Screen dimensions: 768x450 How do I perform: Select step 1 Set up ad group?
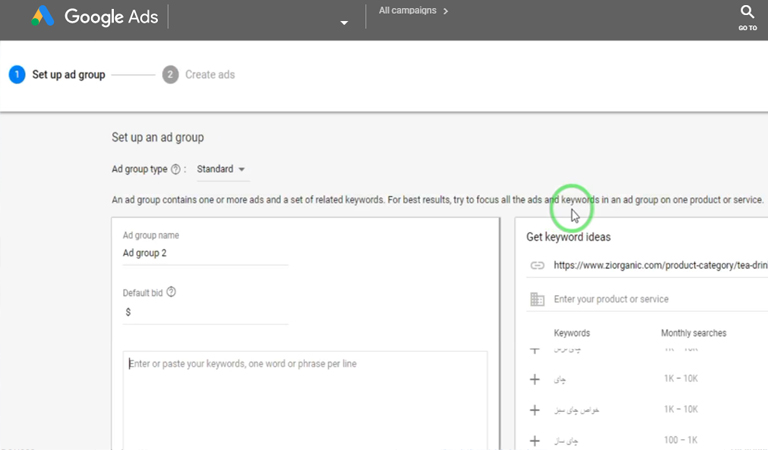57,74
